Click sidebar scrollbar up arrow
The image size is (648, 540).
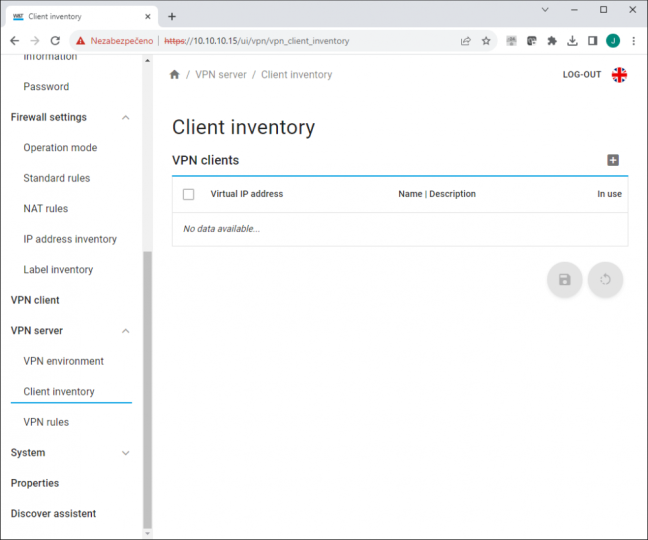point(148,61)
